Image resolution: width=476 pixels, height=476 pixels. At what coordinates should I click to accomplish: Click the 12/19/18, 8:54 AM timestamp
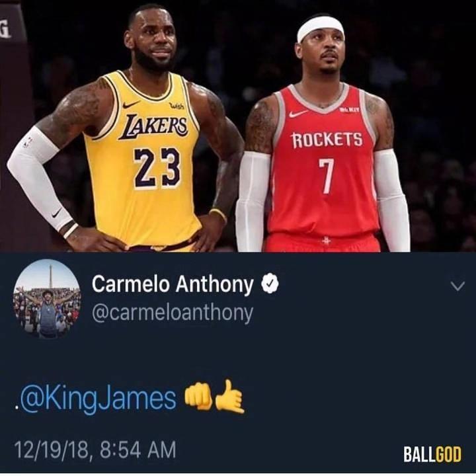tap(95, 450)
